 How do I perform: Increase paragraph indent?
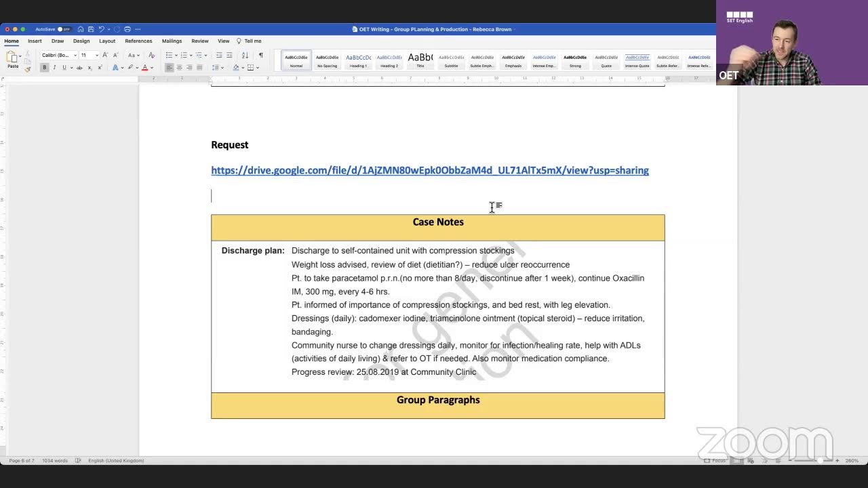(x=229, y=55)
